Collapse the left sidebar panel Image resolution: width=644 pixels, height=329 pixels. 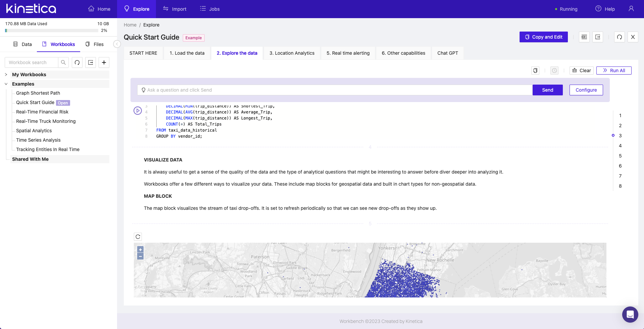(117, 44)
